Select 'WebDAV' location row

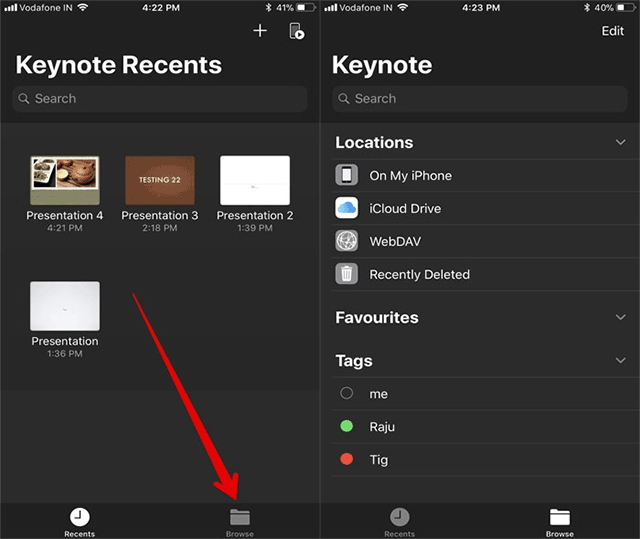486,241
